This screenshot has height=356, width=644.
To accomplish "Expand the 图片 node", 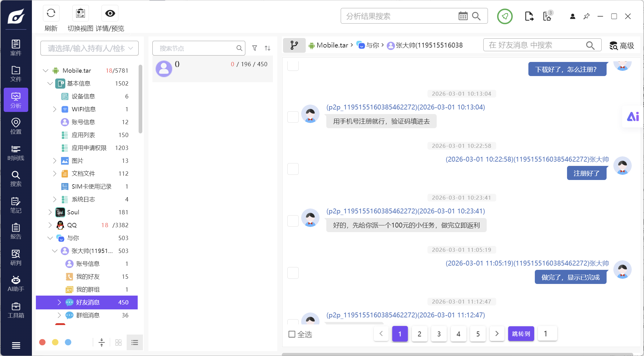I will pyautogui.click(x=55, y=161).
